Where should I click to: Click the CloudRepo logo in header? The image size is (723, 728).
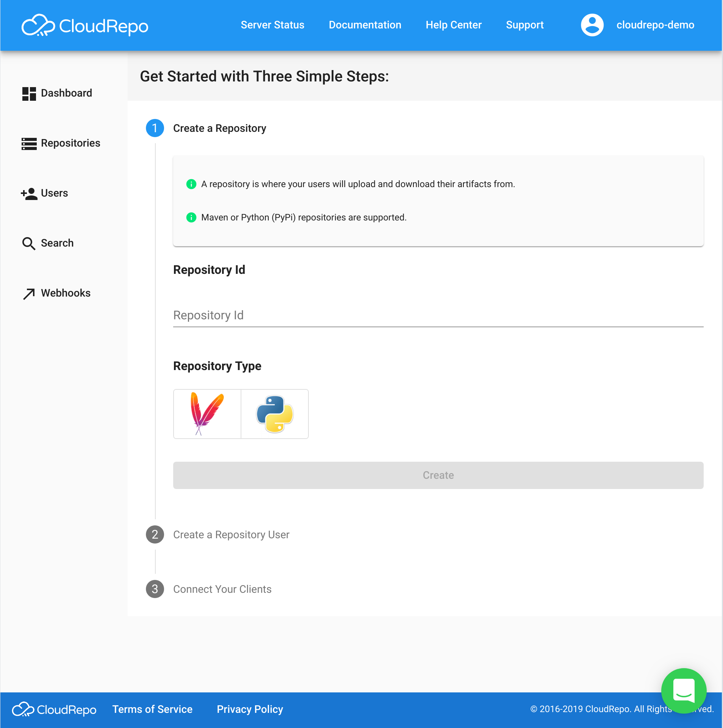85,25
